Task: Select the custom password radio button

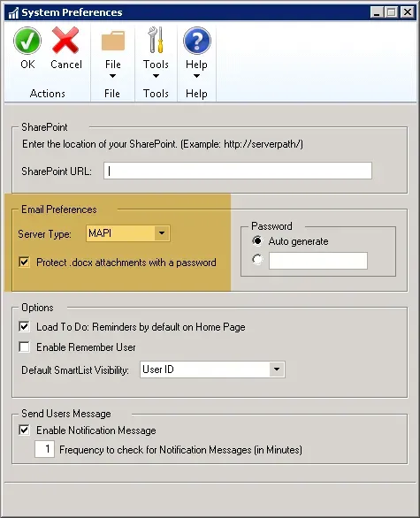Action: click(257, 260)
